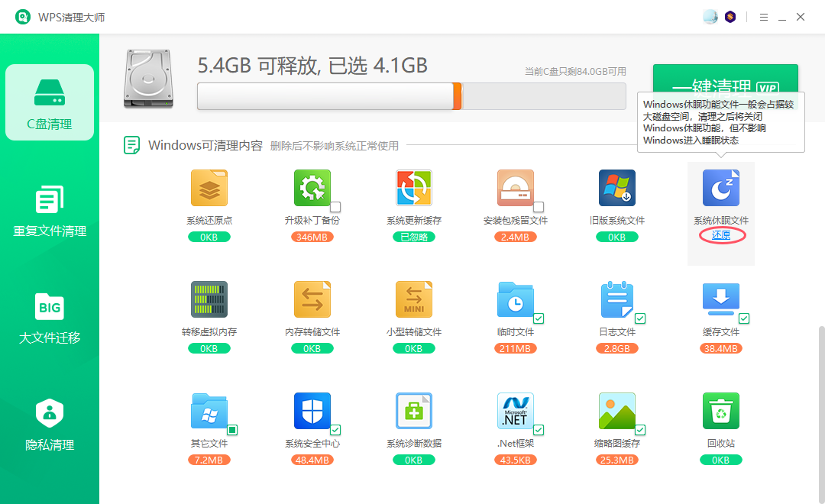Click the 回收站 recycle bin icon
This screenshot has width=825, height=504.
[x=721, y=411]
